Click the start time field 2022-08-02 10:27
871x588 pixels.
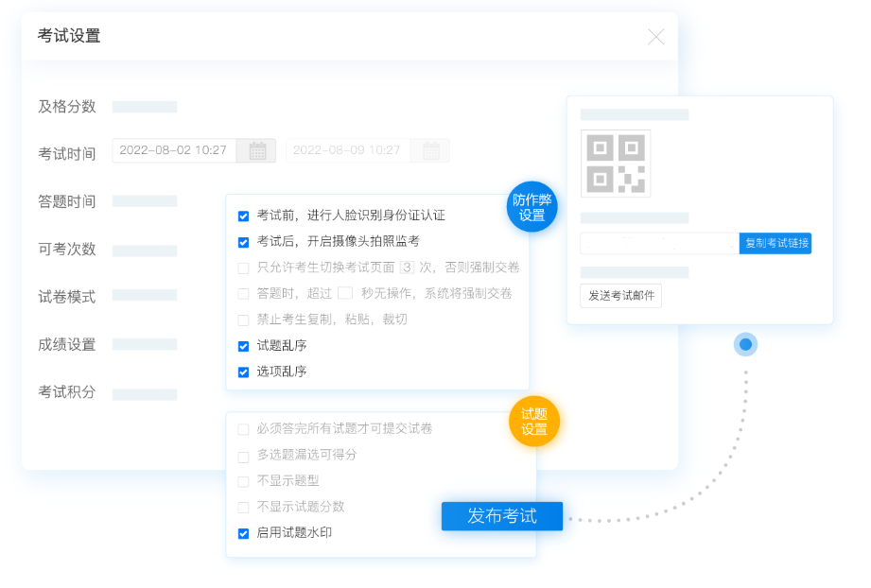pyautogui.click(x=174, y=150)
